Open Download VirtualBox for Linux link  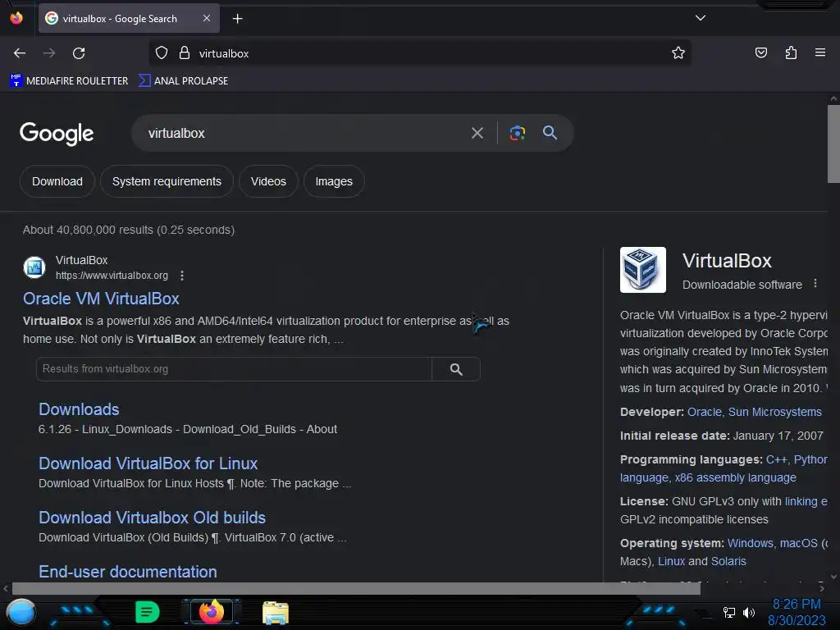(x=148, y=463)
